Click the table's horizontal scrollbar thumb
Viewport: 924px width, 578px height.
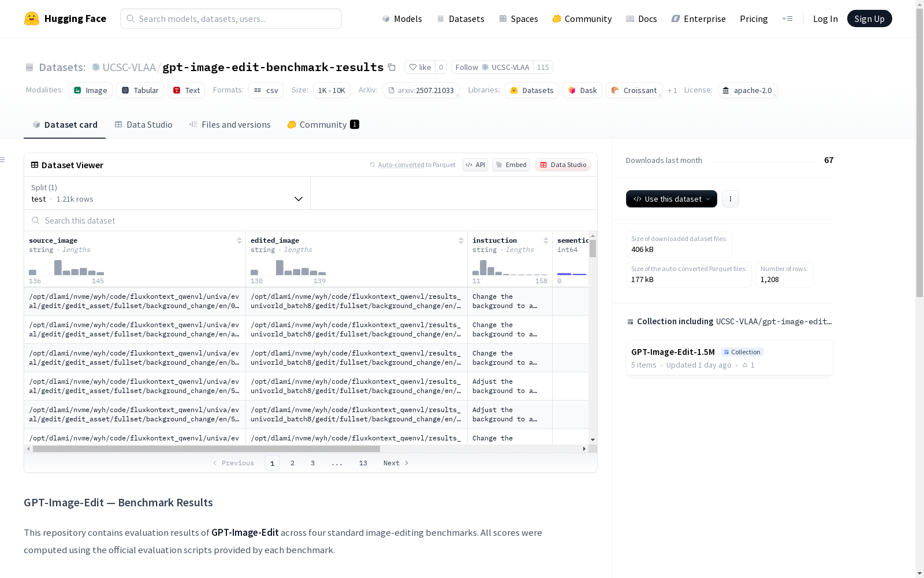point(206,449)
